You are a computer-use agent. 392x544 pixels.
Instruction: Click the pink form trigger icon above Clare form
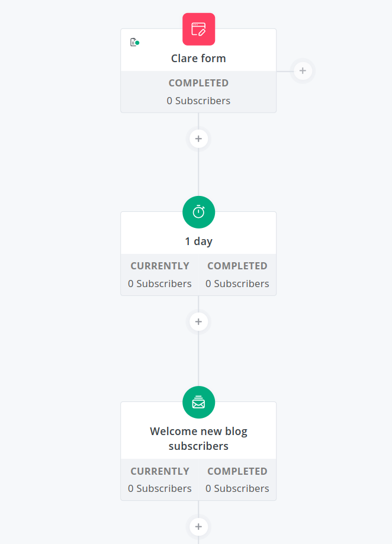coord(198,28)
